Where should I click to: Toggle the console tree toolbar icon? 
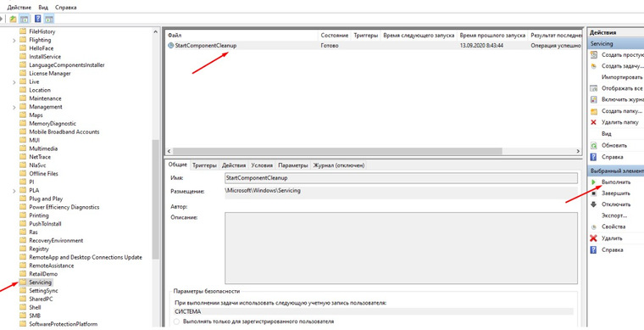pyautogui.click(x=25, y=19)
